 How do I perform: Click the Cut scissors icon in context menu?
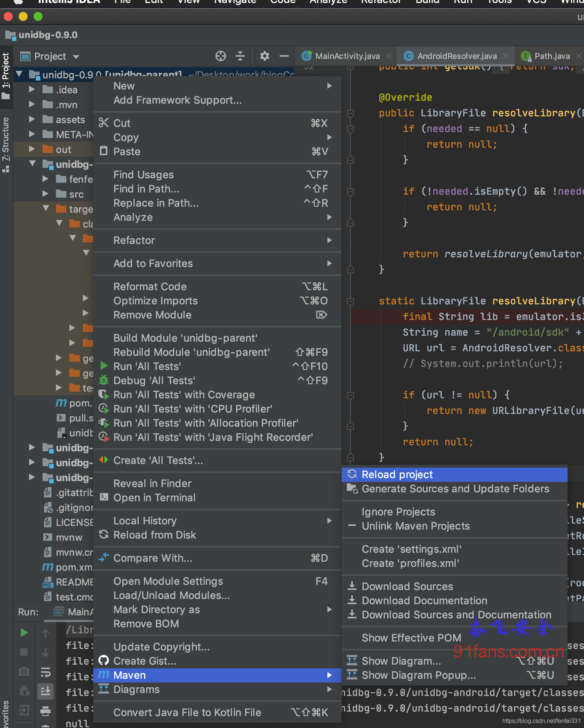pos(104,123)
